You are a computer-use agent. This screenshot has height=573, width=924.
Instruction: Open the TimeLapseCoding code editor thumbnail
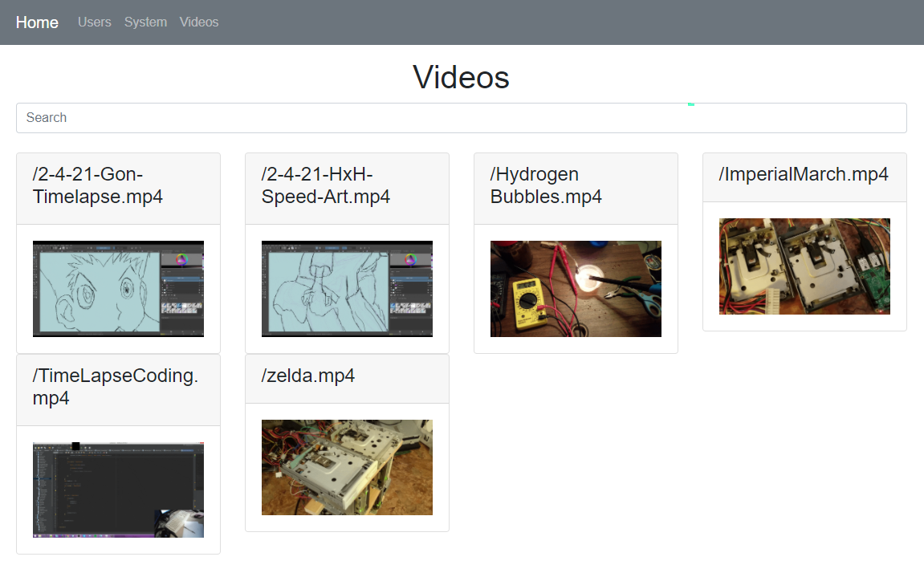coord(118,490)
